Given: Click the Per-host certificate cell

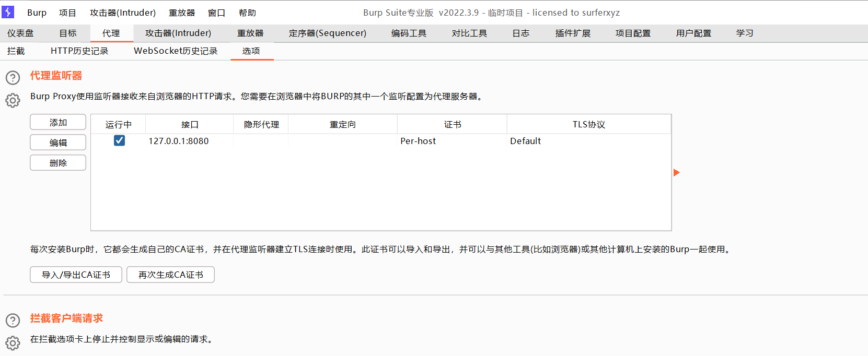Looking at the screenshot, I should point(453,141).
